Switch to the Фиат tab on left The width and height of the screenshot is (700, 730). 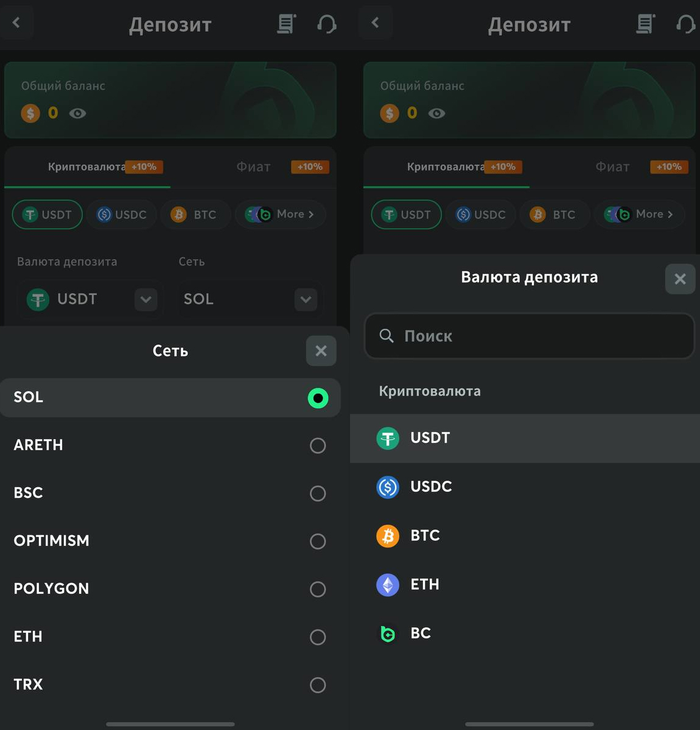(x=254, y=167)
